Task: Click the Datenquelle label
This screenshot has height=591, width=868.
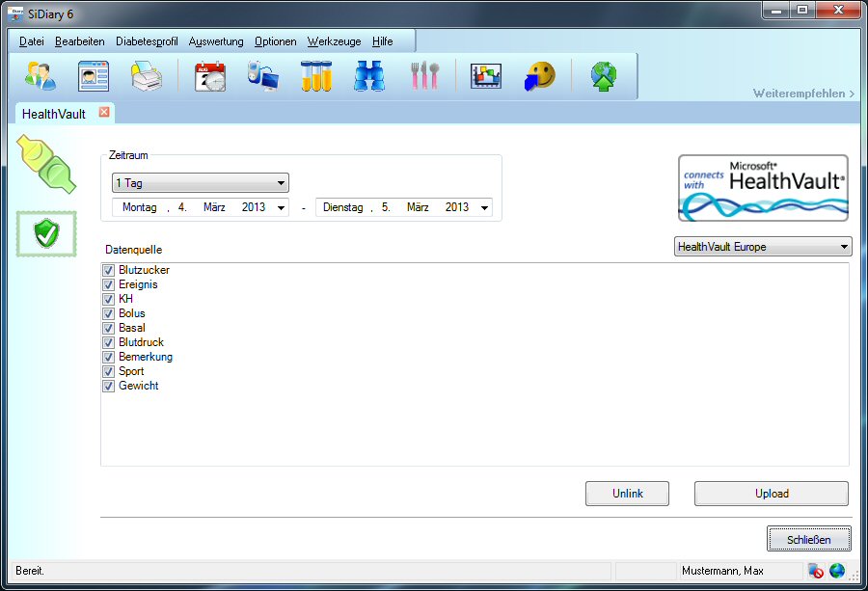Action: tap(133, 250)
